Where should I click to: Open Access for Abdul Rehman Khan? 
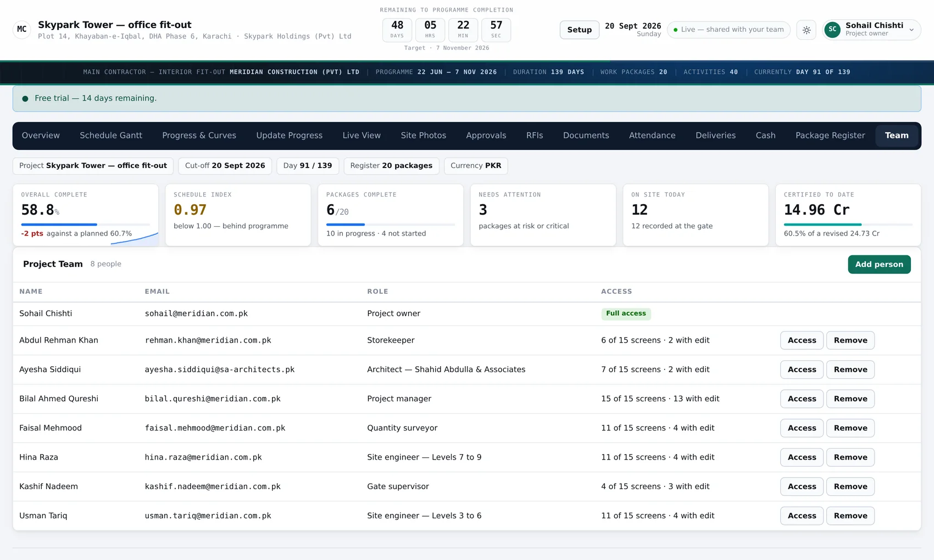802,340
